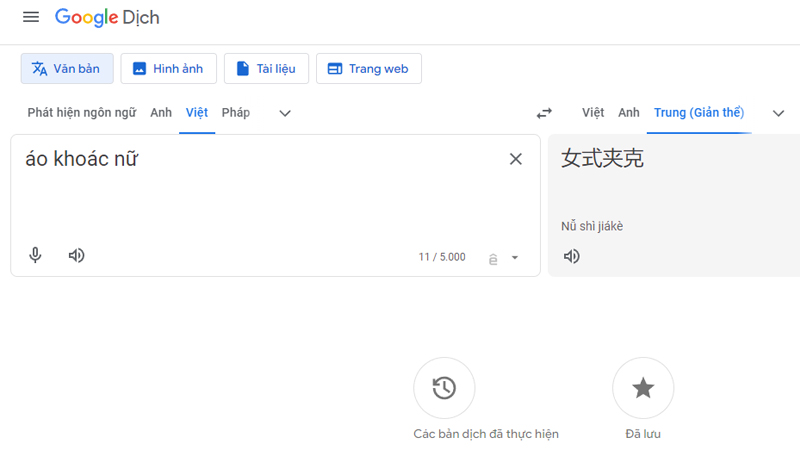Expand input method dropdown arrow

coord(515,258)
